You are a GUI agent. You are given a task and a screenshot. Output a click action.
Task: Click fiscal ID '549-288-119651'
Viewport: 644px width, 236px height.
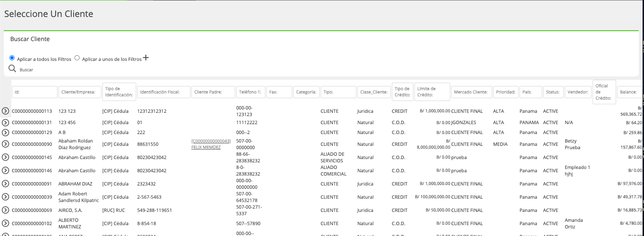point(155,211)
